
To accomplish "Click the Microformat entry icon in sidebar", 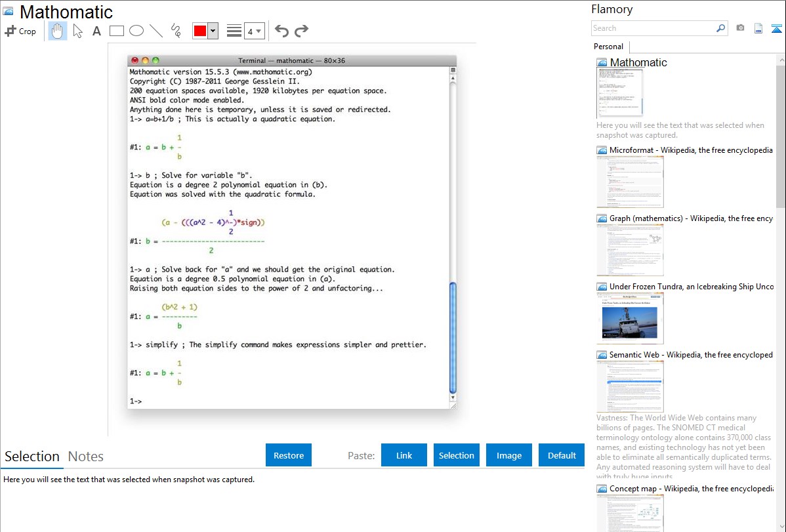I will pos(602,150).
